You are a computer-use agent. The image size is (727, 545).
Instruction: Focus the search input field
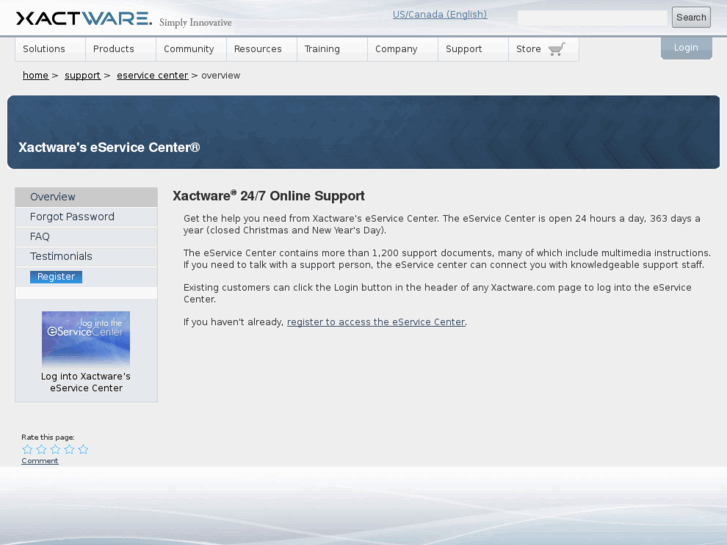pyautogui.click(x=592, y=18)
